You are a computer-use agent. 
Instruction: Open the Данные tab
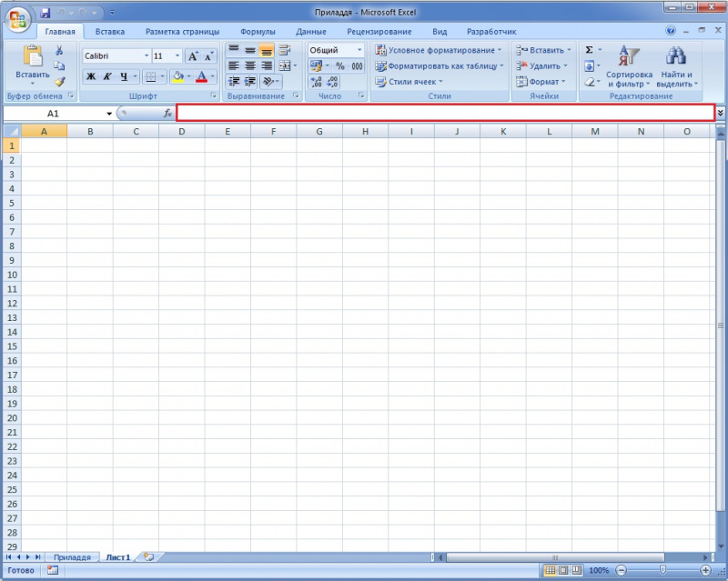(x=311, y=32)
